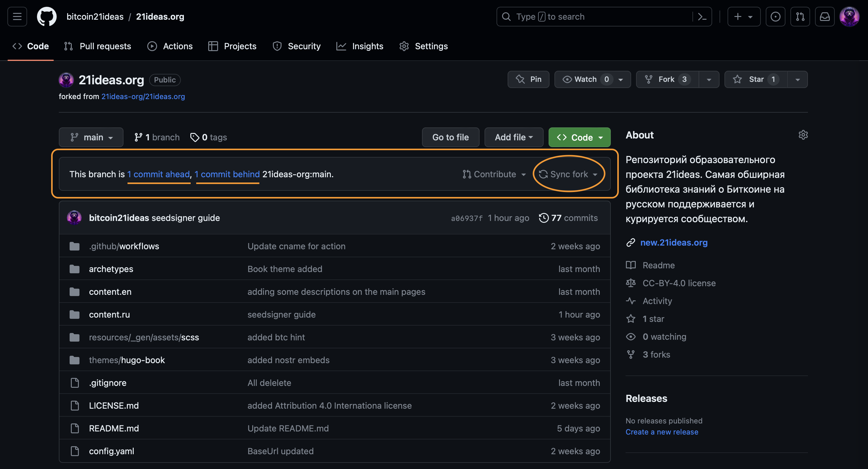Click the About section gear icon
Viewport: 868px width, 469px height.
point(803,135)
